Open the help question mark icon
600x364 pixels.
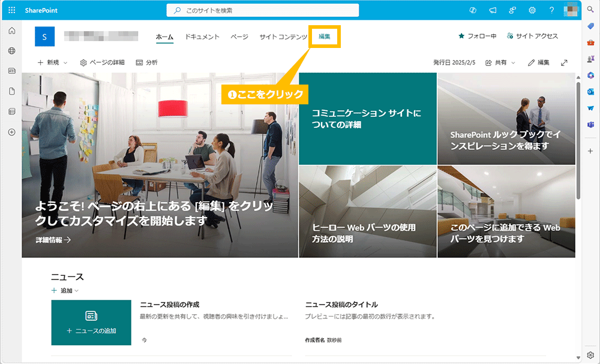pyautogui.click(x=551, y=10)
